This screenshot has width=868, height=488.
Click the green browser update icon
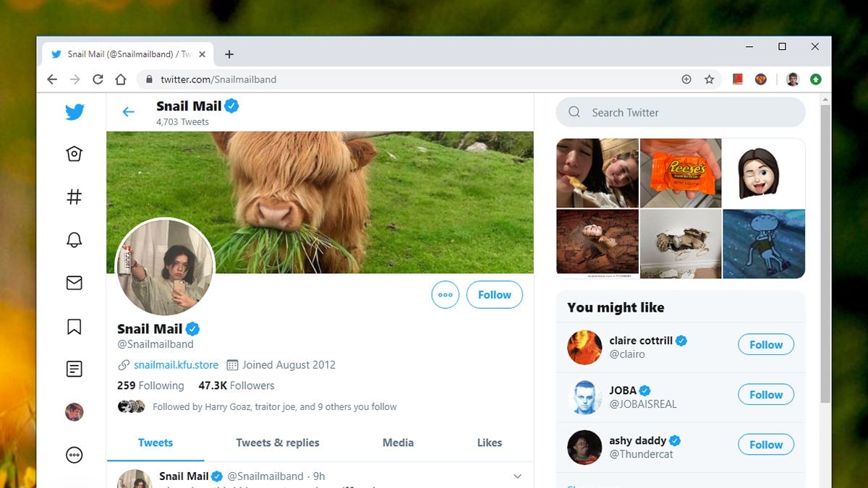pos(816,80)
